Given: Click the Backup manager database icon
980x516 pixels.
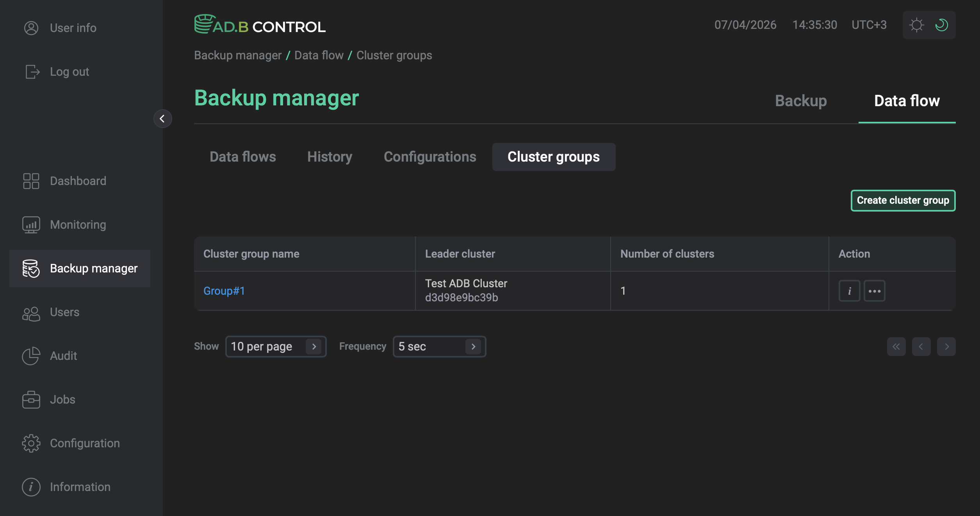Looking at the screenshot, I should pos(31,268).
